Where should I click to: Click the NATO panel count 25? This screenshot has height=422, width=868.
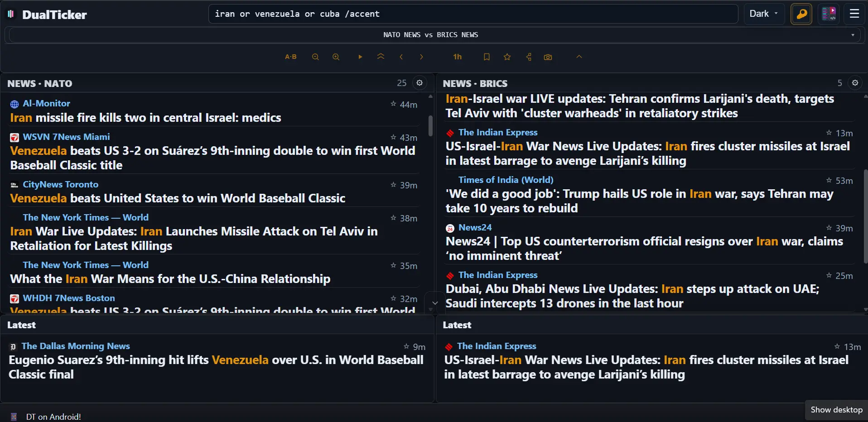(x=402, y=83)
